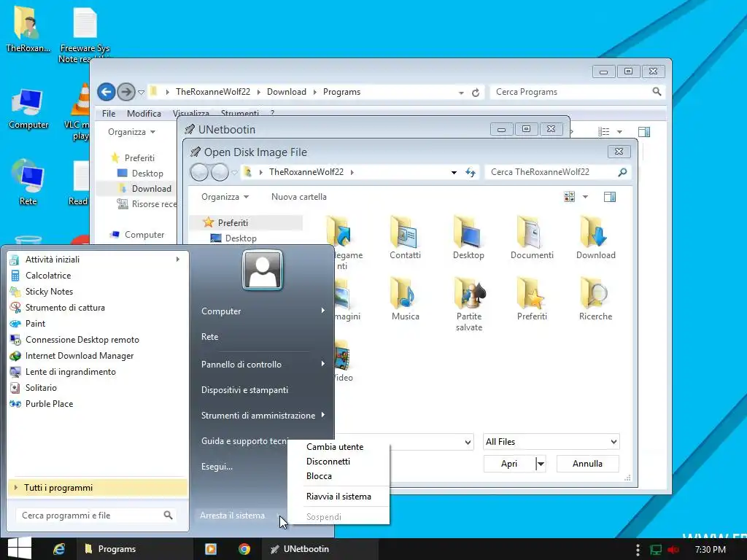Click the user account picture in Start menu

point(263,270)
